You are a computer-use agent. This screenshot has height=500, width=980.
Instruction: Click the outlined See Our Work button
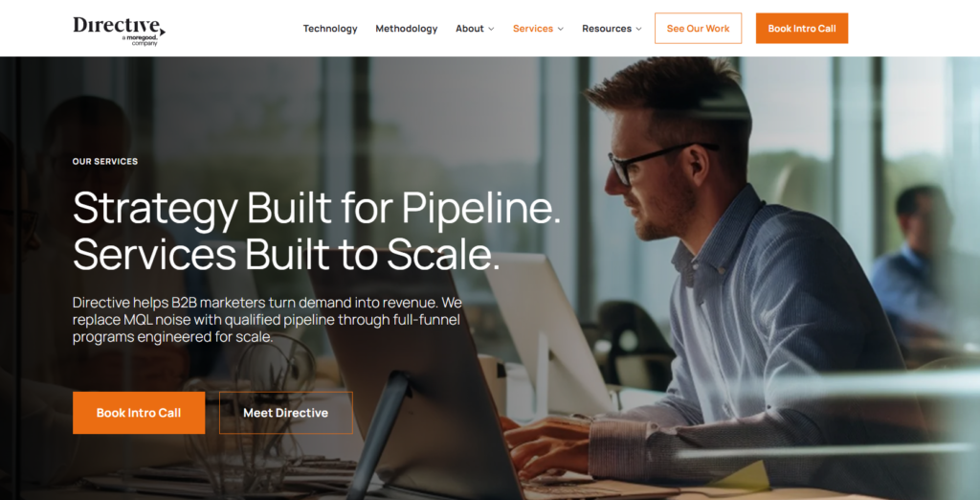click(x=698, y=28)
